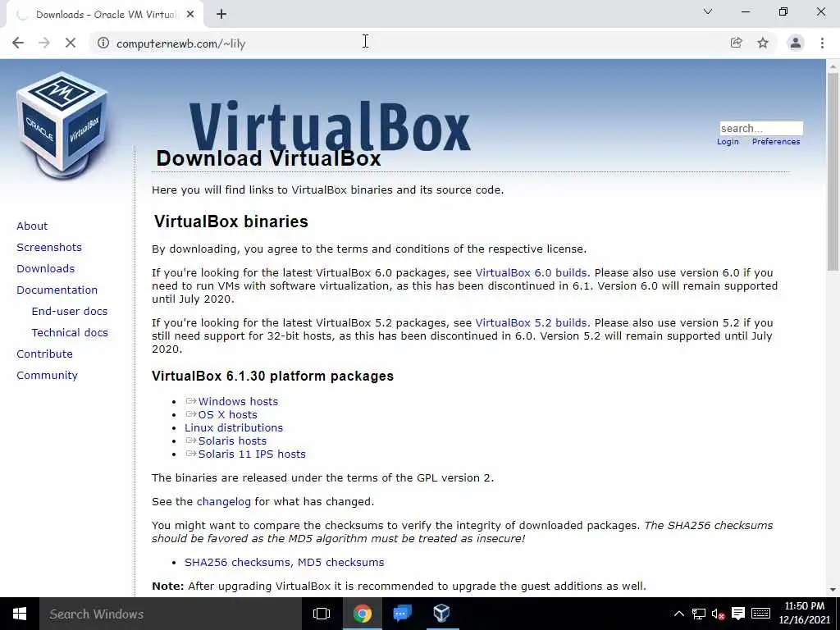Image resolution: width=840 pixels, height=630 pixels.
Task: Click Chrome icon in taskbar
Action: pos(362,614)
